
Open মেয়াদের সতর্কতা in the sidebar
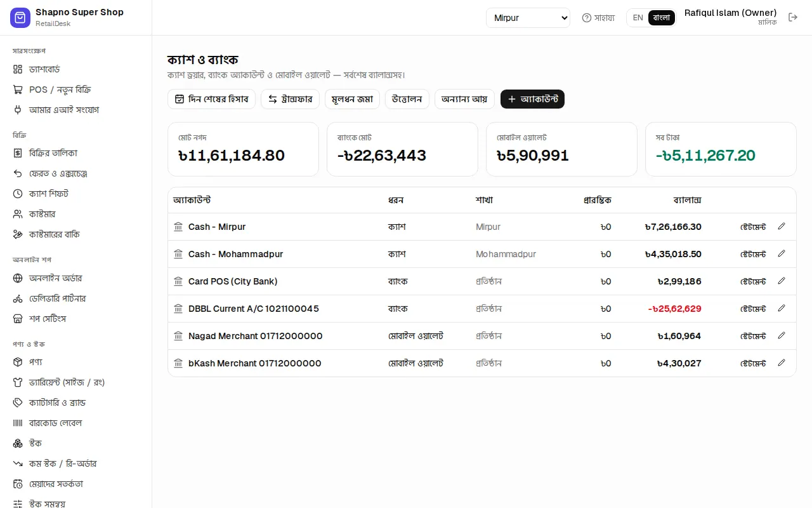[76, 484]
